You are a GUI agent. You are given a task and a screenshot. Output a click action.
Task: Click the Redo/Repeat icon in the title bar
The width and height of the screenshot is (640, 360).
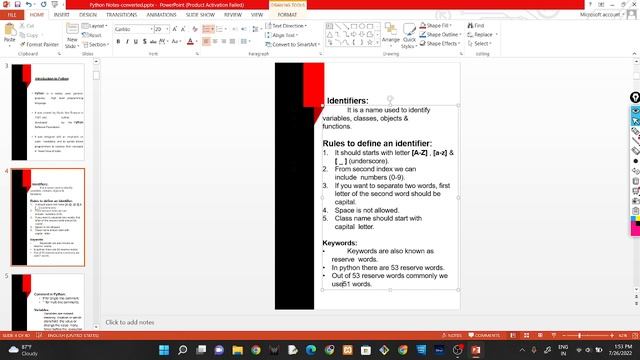coord(43,4)
